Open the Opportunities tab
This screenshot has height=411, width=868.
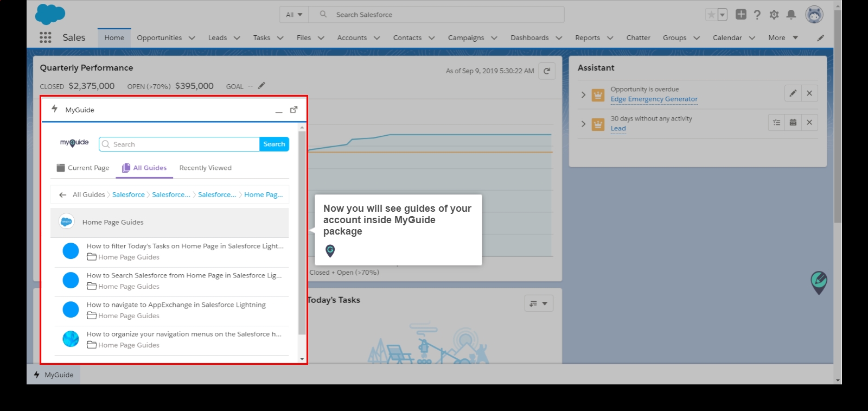pyautogui.click(x=159, y=38)
